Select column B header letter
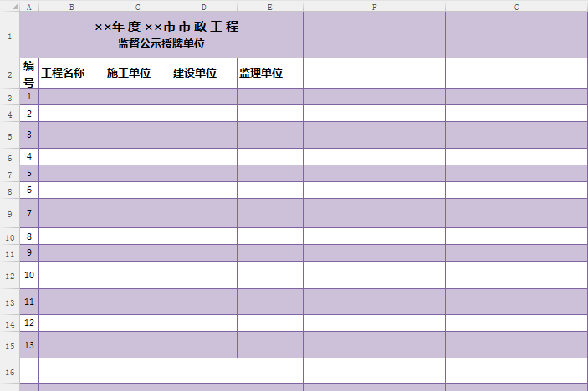The width and height of the screenshot is (588, 391). (x=71, y=7)
